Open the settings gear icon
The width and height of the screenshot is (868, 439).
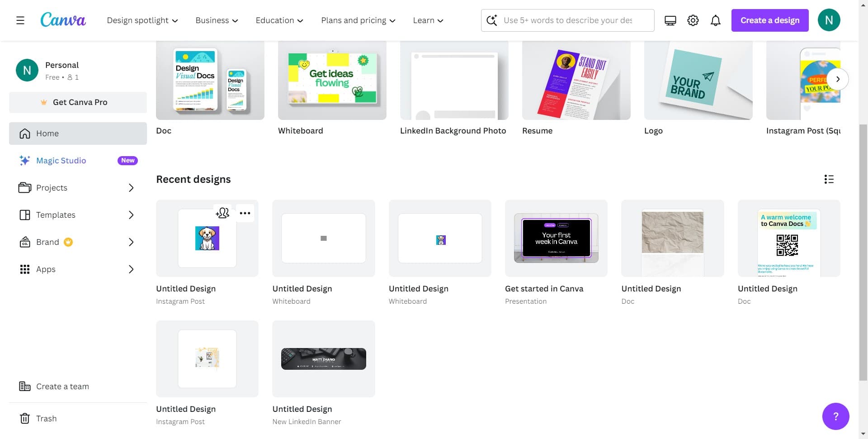[x=693, y=20]
